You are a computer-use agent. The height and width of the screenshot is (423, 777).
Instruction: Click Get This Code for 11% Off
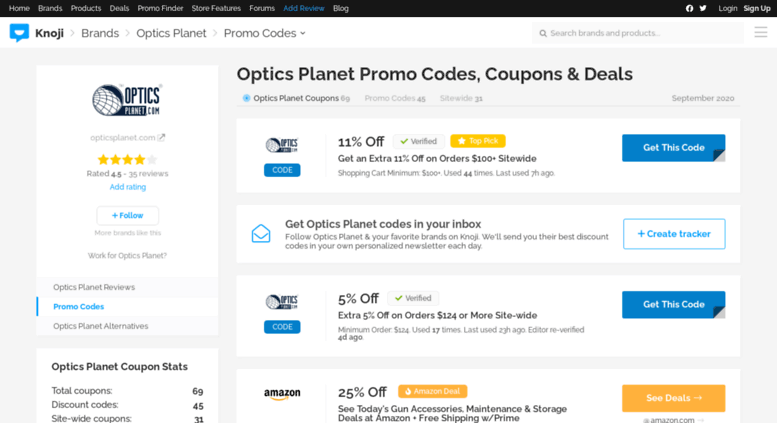[673, 148]
